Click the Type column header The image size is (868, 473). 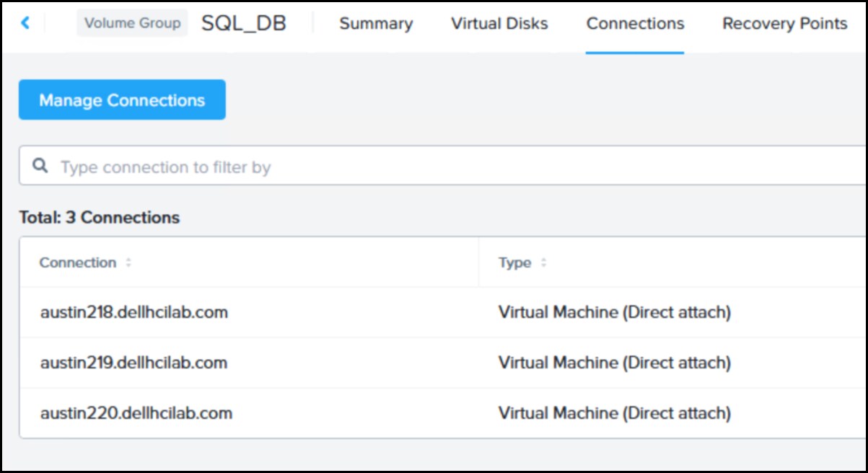514,263
